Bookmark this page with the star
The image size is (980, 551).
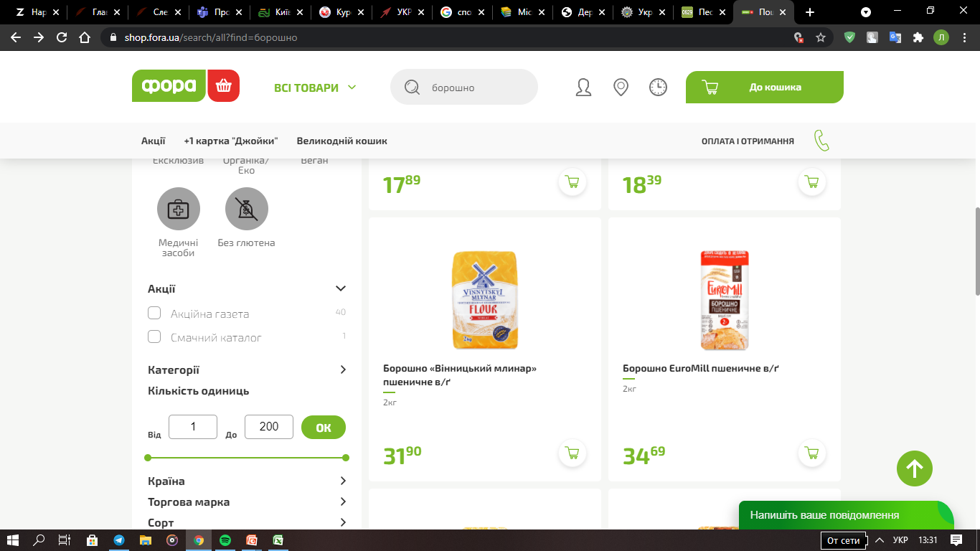(x=821, y=37)
